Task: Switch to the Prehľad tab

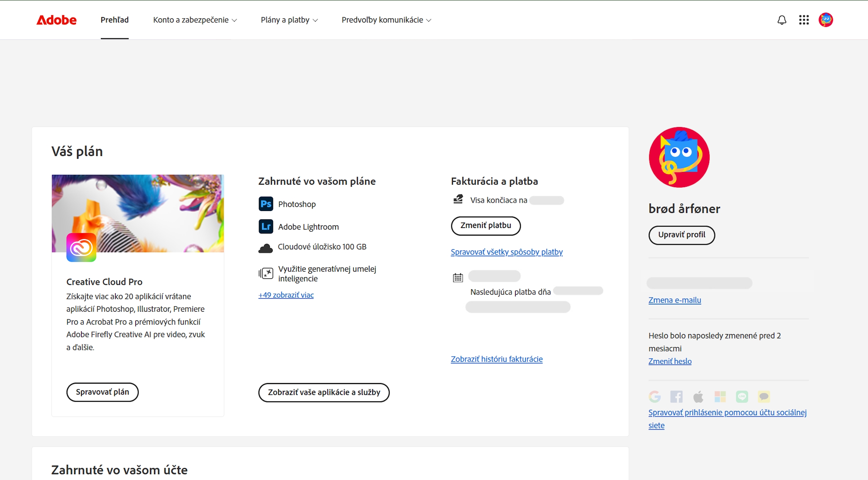Action: [114, 20]
